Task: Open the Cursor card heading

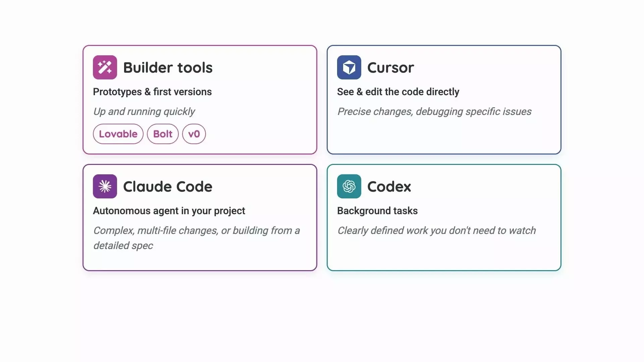Action: [x=390, y=68]
